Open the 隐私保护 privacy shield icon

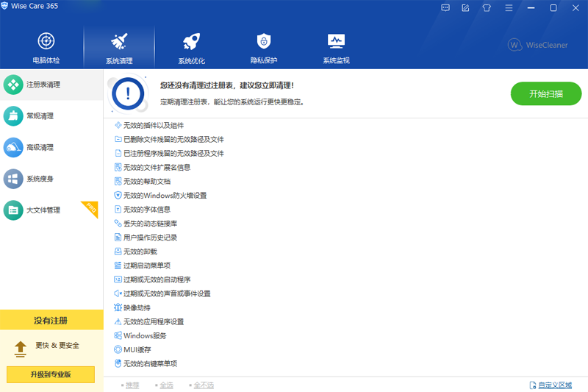tap(263, 48)
